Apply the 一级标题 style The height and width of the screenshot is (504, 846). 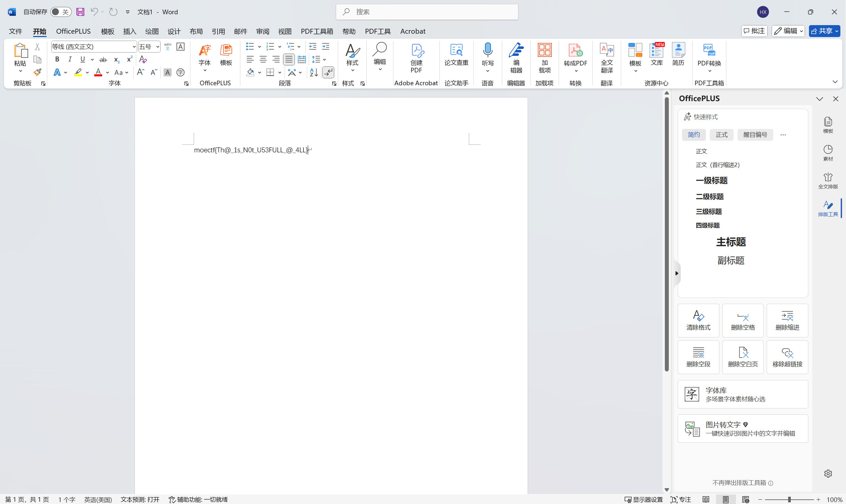click(x=711, y=180)
